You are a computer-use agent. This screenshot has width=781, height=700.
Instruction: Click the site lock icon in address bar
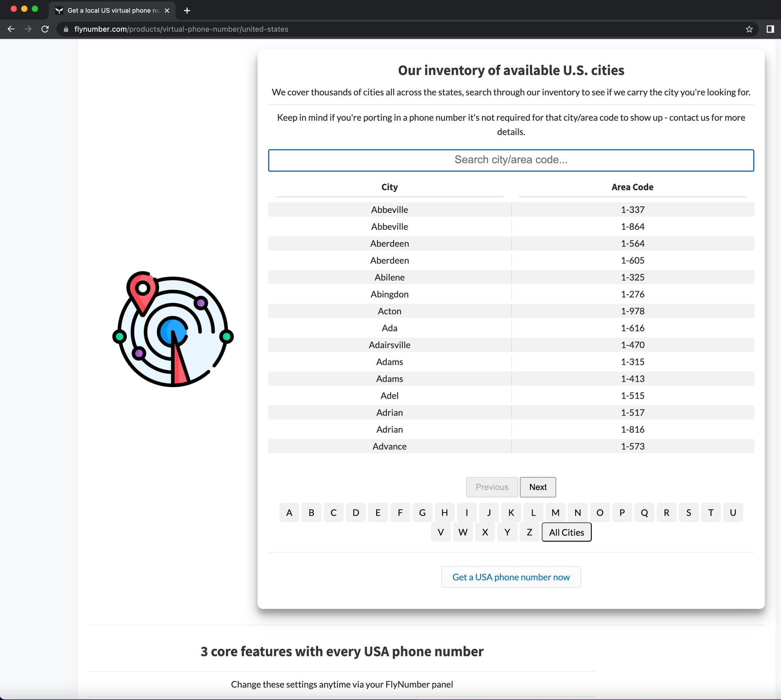(x=66, y=29)
